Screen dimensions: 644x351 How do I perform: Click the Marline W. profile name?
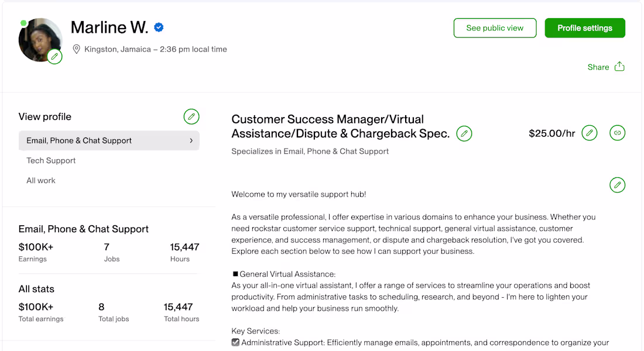coord(109,27)
